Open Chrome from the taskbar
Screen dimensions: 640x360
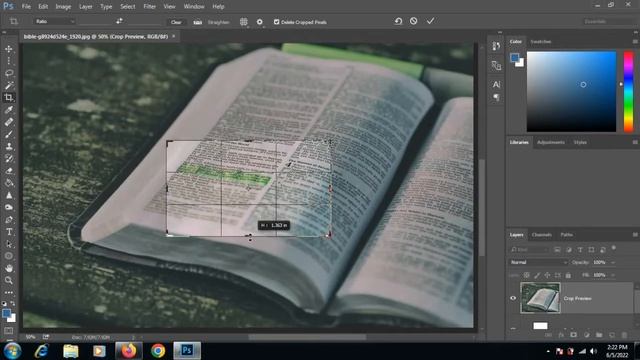158,351
